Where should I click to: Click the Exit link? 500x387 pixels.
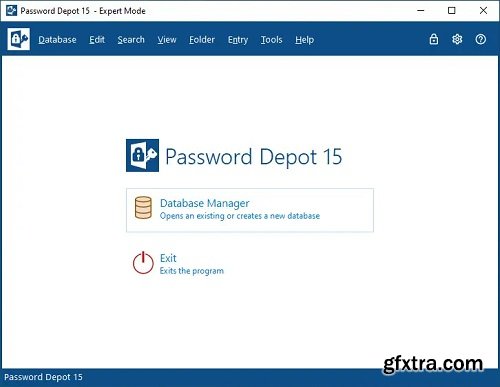click(x=168, y=258)
